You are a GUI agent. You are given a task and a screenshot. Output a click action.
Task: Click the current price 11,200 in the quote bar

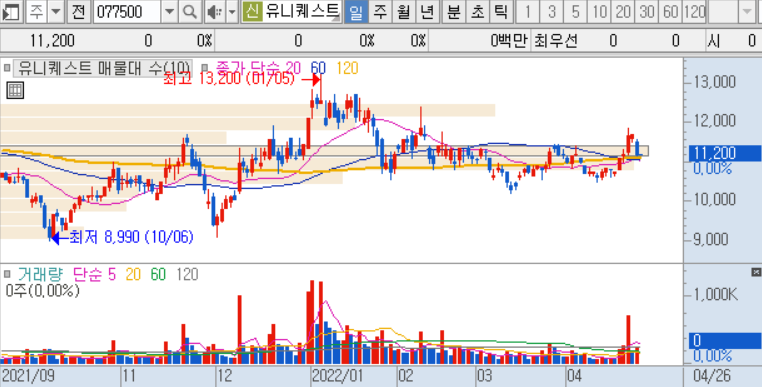tap(52, 41)
